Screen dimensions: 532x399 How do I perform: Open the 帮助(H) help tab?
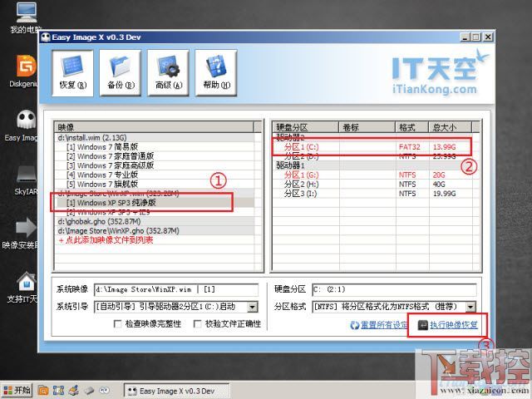coord(216,73)
